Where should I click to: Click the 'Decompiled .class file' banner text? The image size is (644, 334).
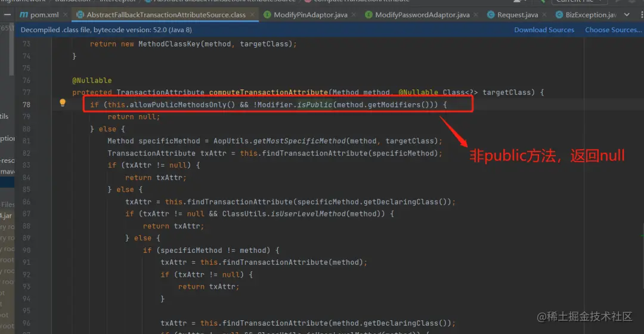106,30
